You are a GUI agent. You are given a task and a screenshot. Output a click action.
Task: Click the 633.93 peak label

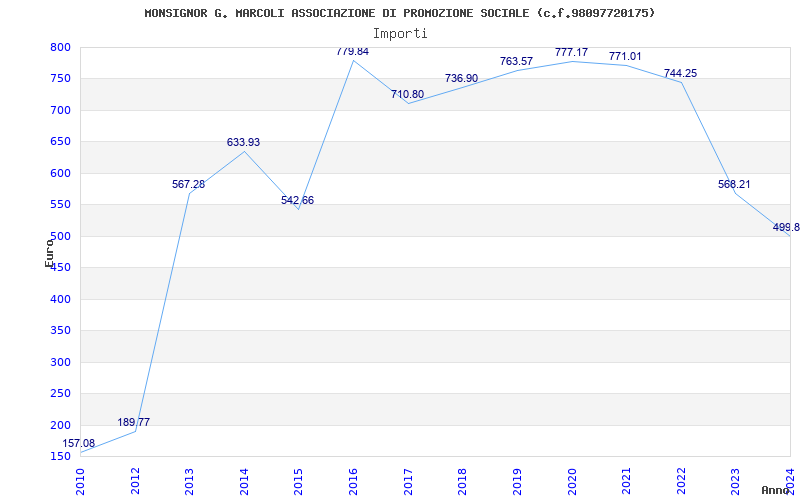243,142
